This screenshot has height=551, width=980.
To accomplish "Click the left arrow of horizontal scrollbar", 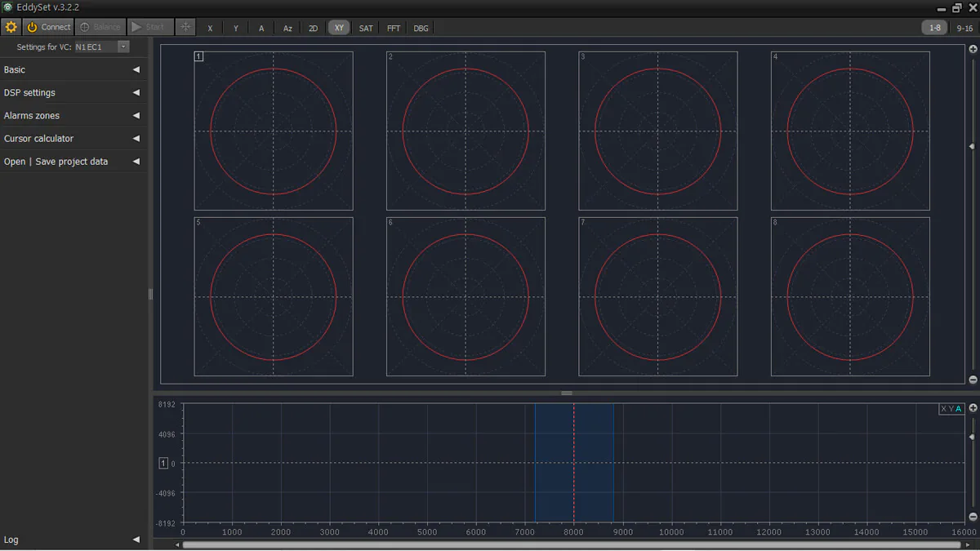I will [178, 544].
